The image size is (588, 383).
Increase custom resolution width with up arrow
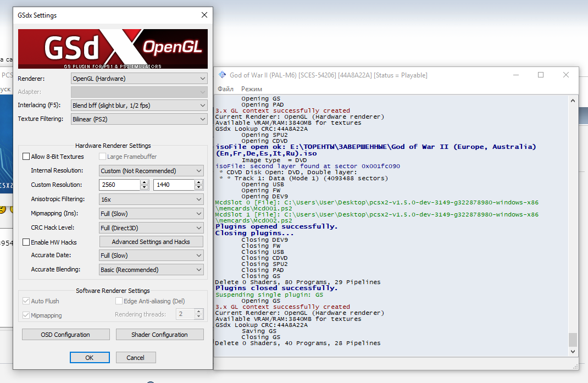click(145, 182)
